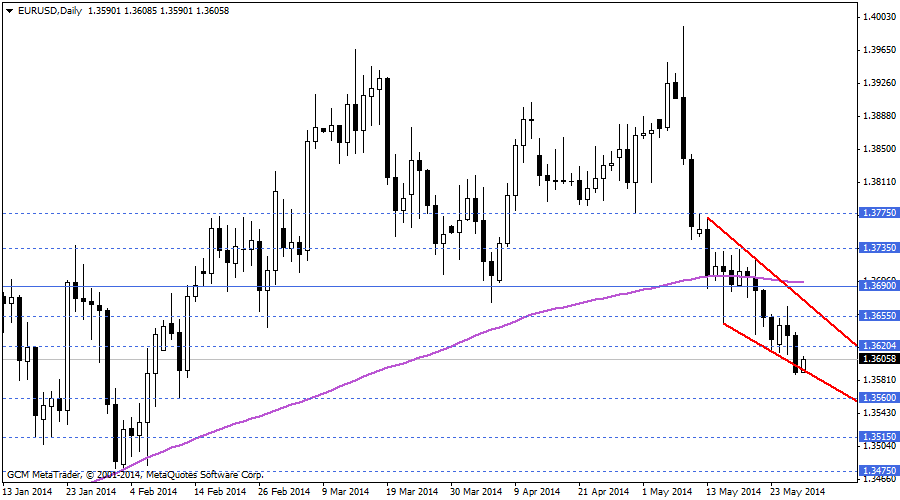900x500 pixels.
Task: Select the upper red descending trendline
Action: (x=782, y=281)
